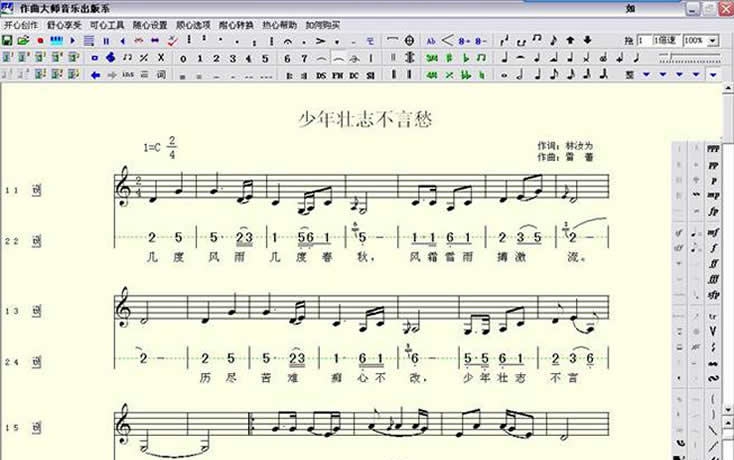This screenshot has height=460, width=734.
Task: Insert the DS repeat sign
Action: pos(321,75)
